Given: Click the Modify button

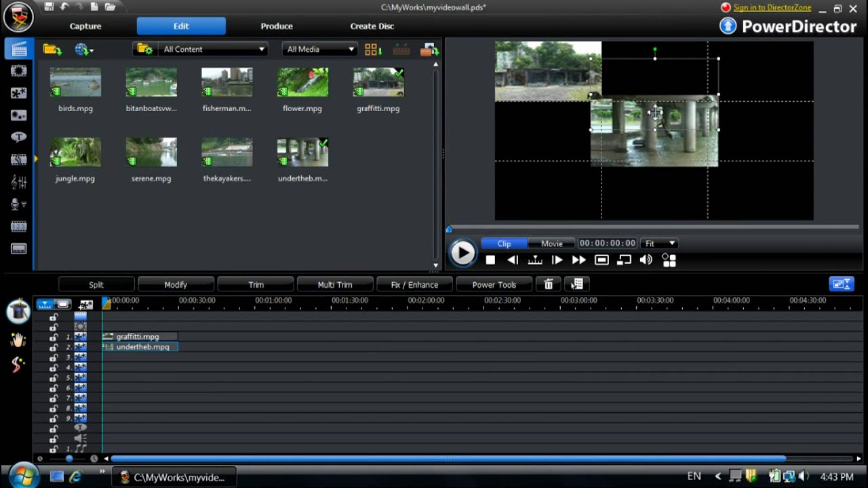Looking at the screenshot, I should [x=176, y=285].
